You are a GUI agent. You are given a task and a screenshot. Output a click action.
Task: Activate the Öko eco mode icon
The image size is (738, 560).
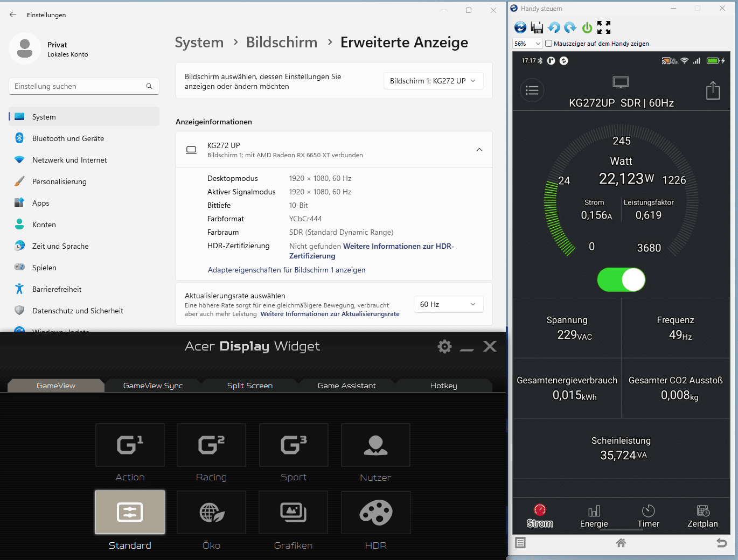click(x=211, y=512)
